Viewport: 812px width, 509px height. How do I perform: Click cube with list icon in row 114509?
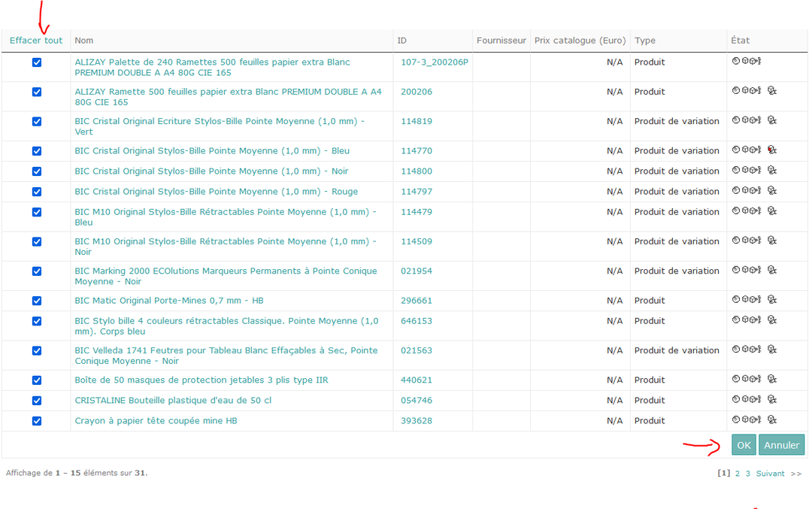pyautogui.click(x=756, y=241)
